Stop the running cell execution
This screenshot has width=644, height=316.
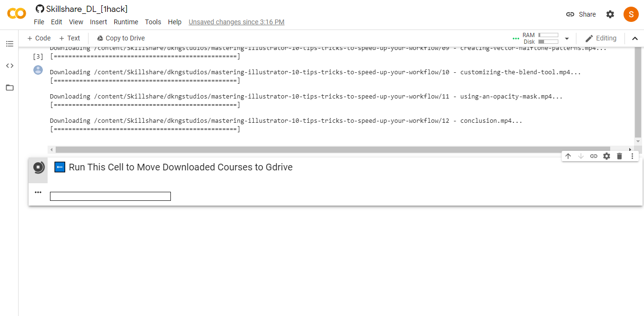(x=38, y=167)
